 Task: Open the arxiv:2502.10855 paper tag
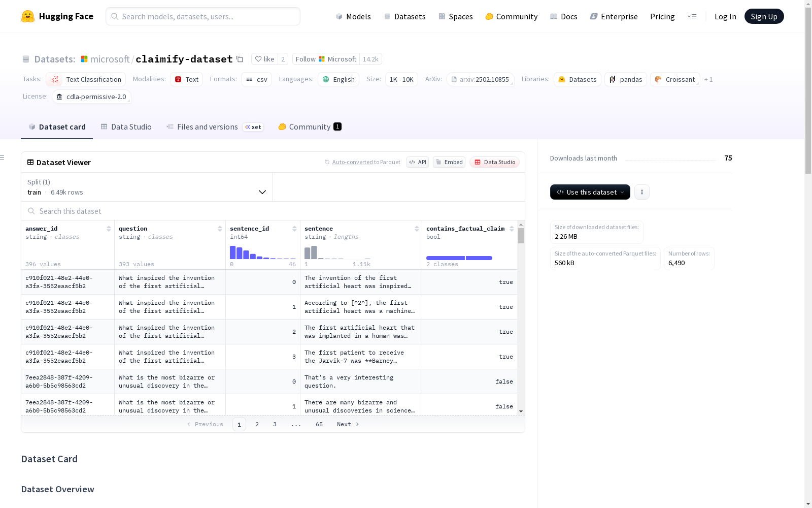pos(480,79)
